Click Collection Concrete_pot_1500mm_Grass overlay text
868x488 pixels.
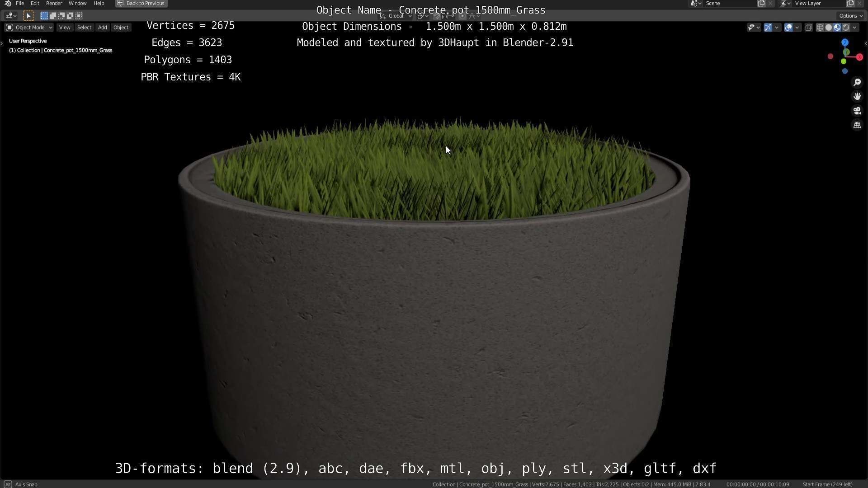click(61, 51)
